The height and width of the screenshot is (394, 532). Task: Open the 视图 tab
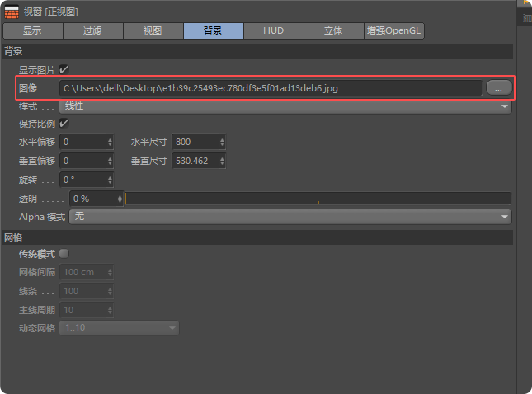click(x=153, y=30)
